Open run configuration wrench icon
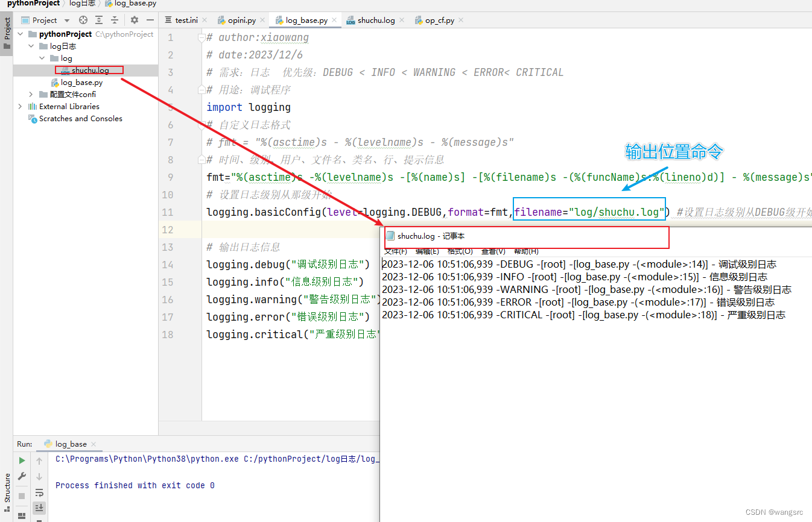This screenshot has width=812, height=522. click(x=22, y=476)
